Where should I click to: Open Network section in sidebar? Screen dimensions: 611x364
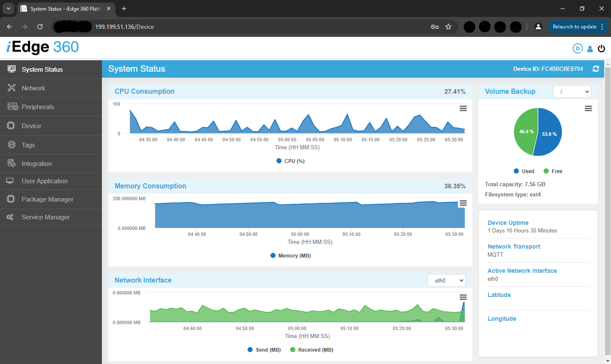pyautogui.click(x=34, y=88)
